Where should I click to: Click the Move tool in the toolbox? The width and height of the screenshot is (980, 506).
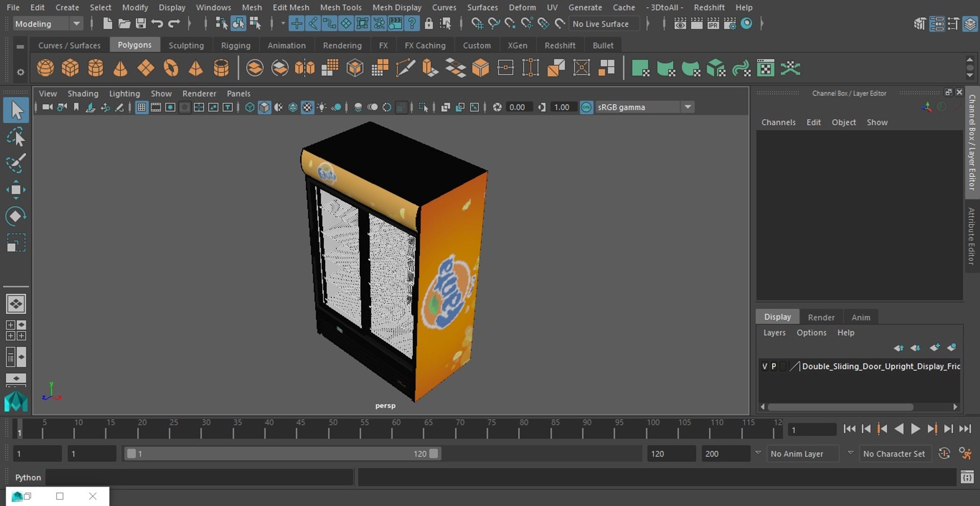pyautogui.click(x=16, y=190)
